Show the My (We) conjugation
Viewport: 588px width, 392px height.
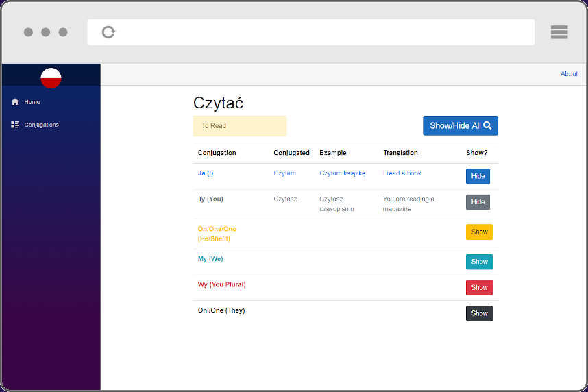tap(479, 262)
